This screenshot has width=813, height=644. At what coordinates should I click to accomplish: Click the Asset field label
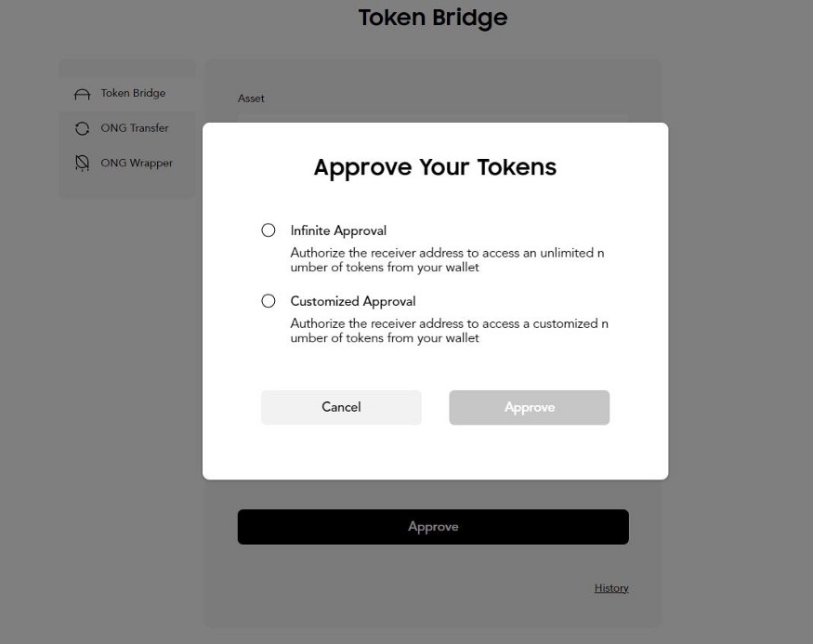251,99
